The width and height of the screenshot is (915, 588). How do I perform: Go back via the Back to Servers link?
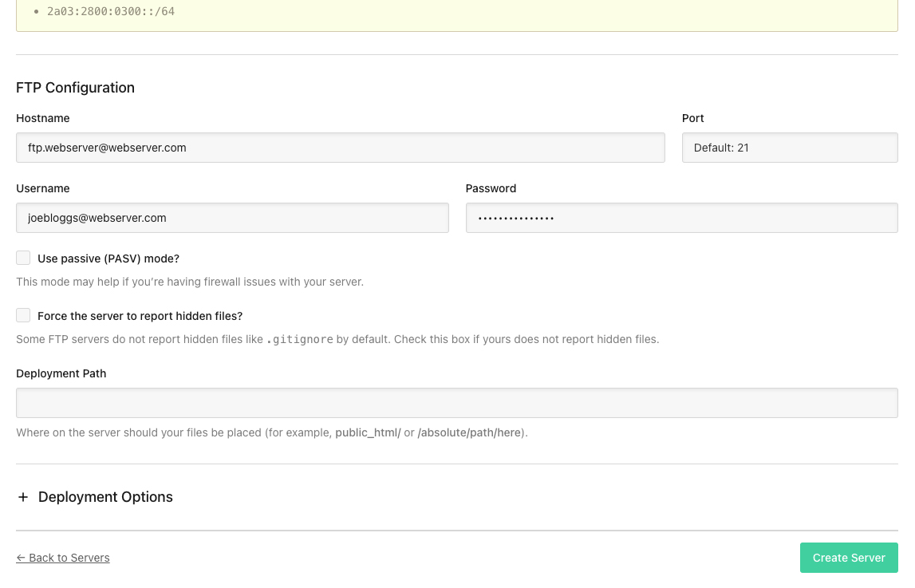tap(63, 558)
